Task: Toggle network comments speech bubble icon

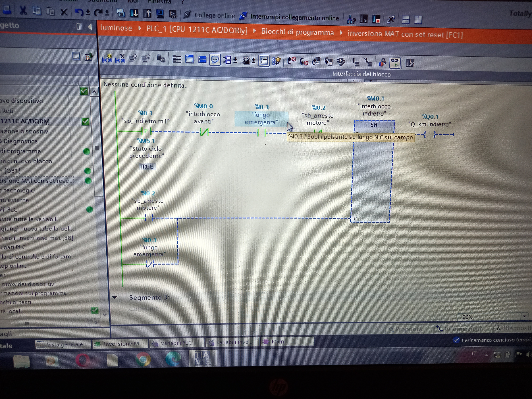Action: coord(215,60)
